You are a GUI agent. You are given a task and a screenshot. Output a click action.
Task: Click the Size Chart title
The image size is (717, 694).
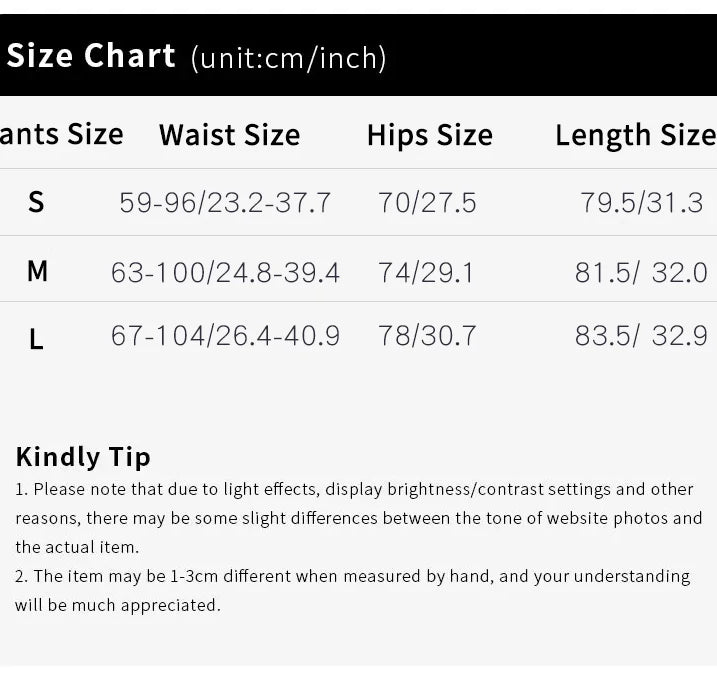point(91,56)
